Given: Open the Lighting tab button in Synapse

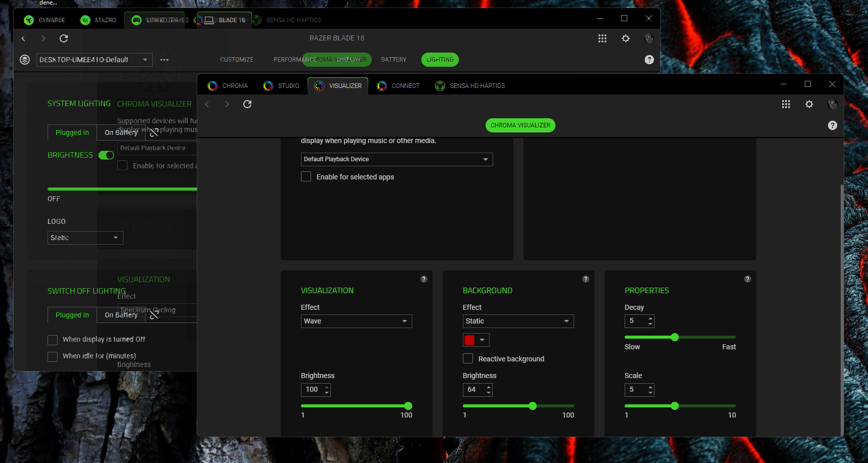Looking at the screenshot, I should pos(440,60).
